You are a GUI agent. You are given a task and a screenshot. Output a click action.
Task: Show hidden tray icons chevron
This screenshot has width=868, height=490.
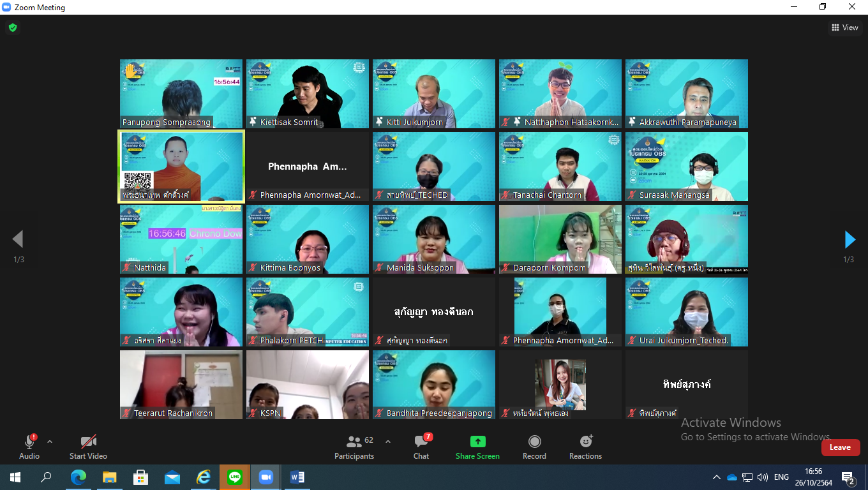click(717, 477)
